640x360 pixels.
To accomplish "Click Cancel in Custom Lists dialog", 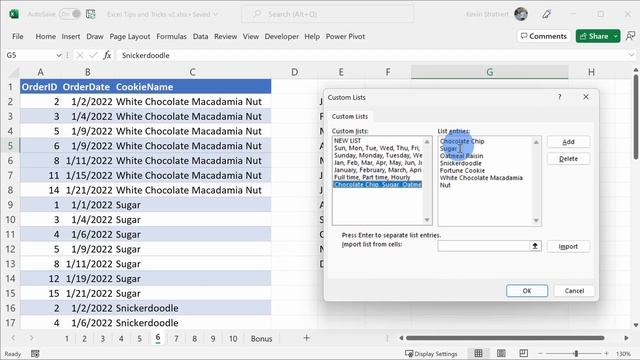I will (x=574, y=291).
